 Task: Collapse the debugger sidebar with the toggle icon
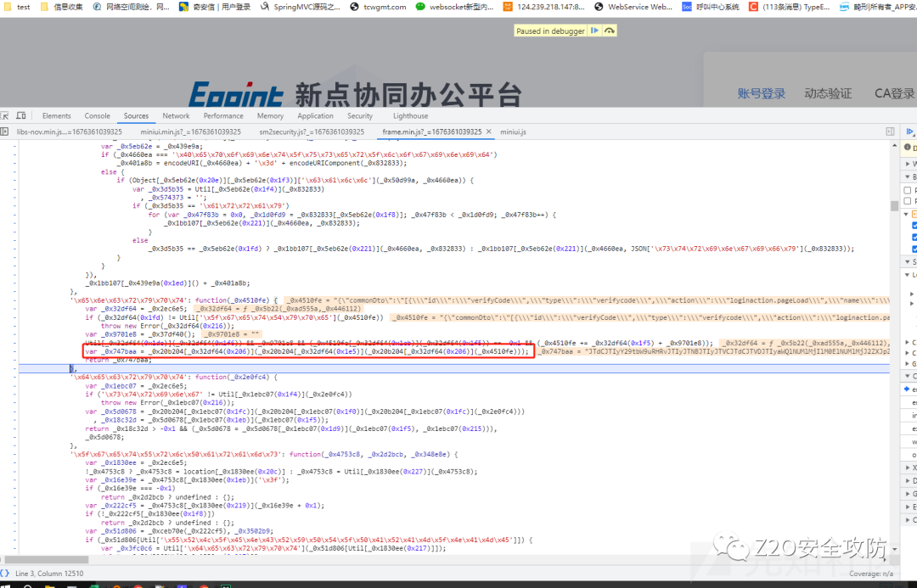tap(890, 132)
